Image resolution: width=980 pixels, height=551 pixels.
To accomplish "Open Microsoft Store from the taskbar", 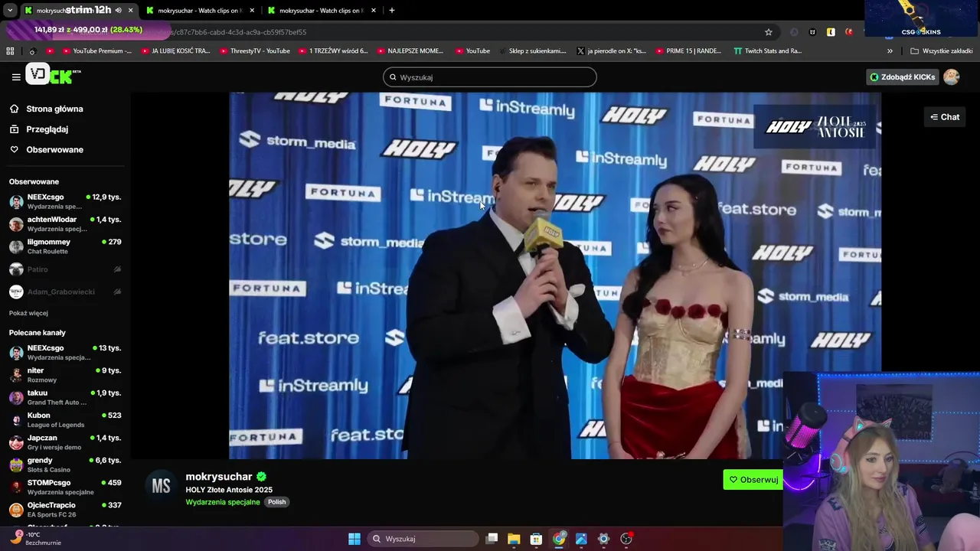I will click(x=537, y=539).
